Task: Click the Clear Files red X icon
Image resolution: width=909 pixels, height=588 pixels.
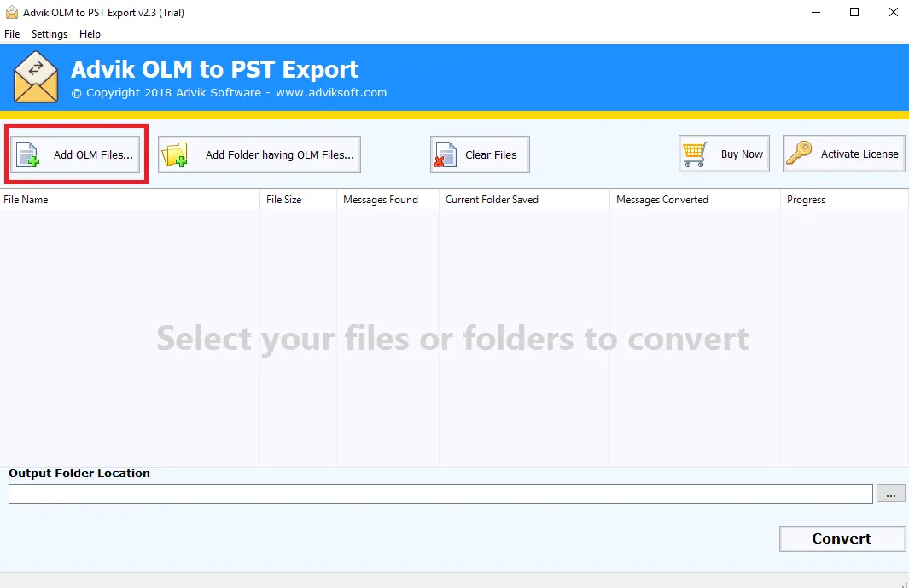Action: pyautogui.click(x=446, y=154)
